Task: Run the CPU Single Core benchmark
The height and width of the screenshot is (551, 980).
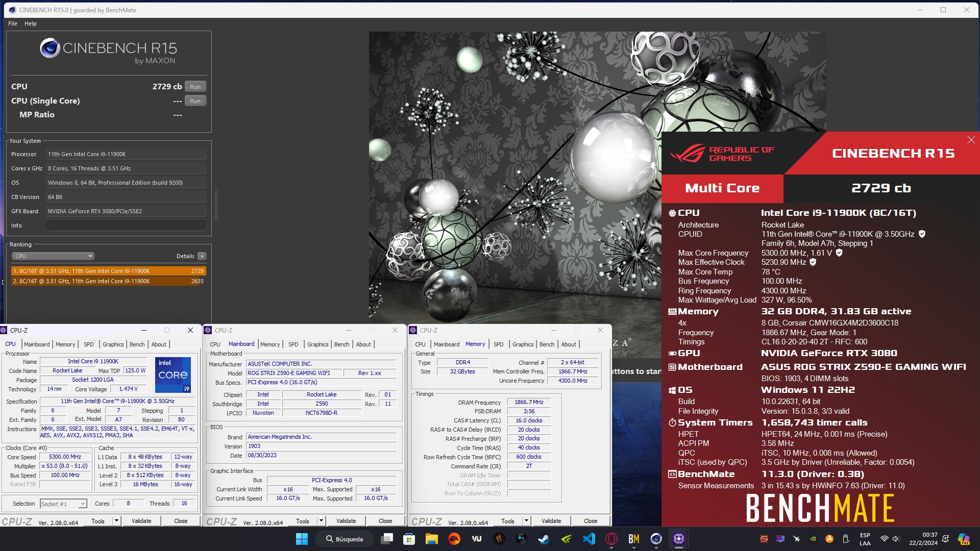Action: pos(195,101)
